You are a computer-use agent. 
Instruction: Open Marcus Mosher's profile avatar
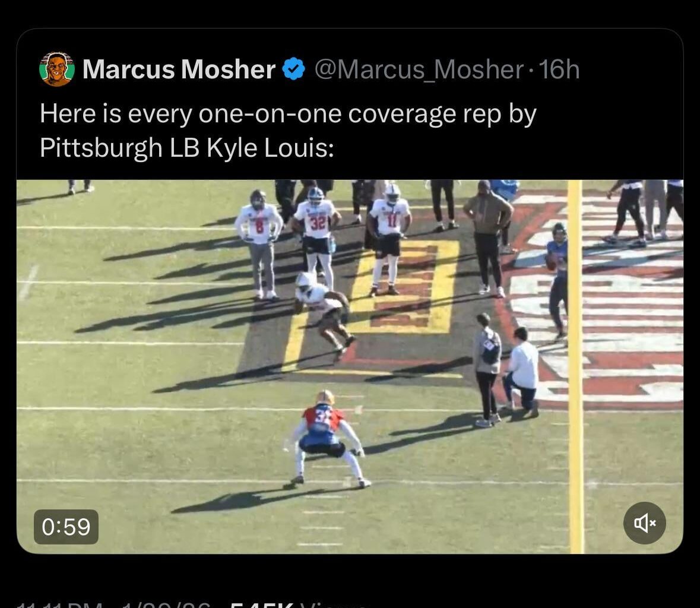tap(57, 69)
